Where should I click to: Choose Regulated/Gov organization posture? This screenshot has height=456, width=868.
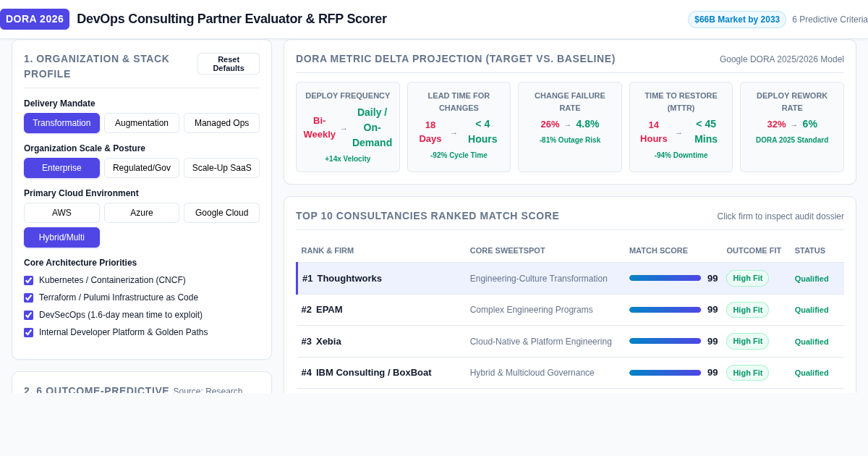click(142, 168)
